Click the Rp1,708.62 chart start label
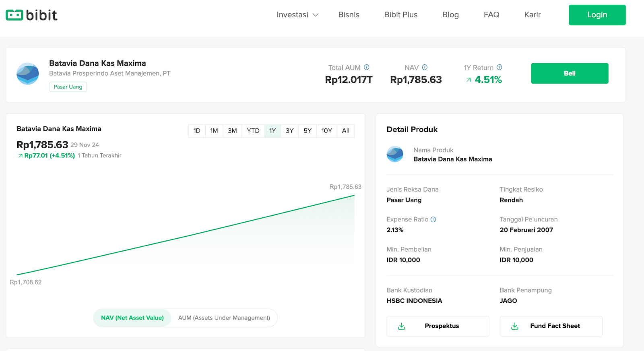This screenshot has width=644, height=351. click(x=26, y=282)
